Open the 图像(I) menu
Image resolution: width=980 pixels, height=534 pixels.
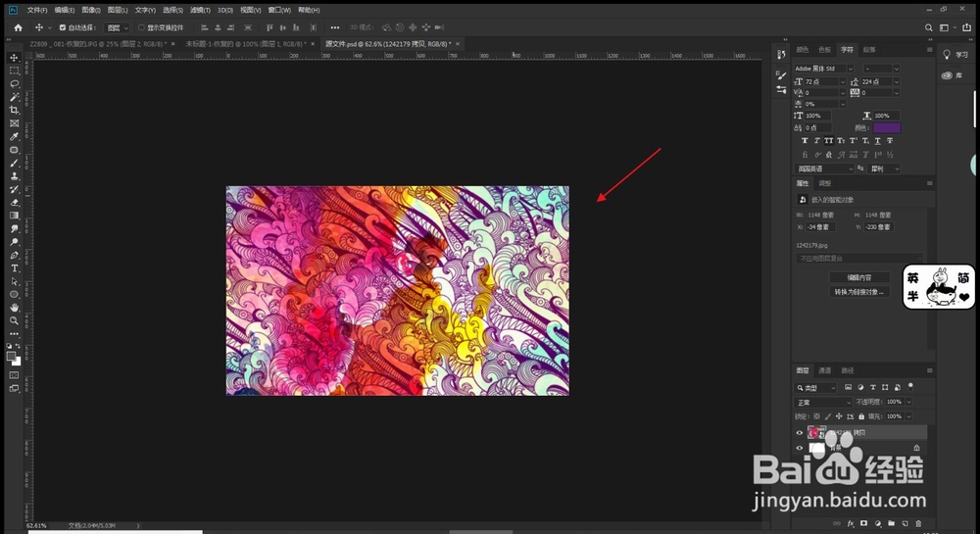tap(90, 10)
